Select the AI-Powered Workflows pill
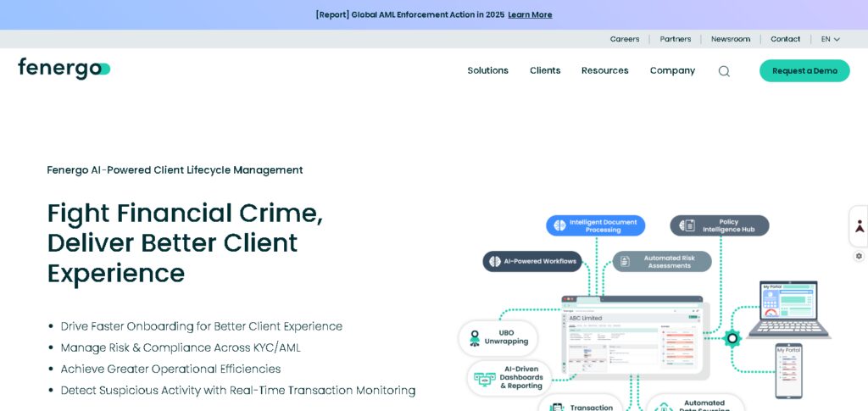The height and width of the screenshot is (411, 868). [532, 262]
